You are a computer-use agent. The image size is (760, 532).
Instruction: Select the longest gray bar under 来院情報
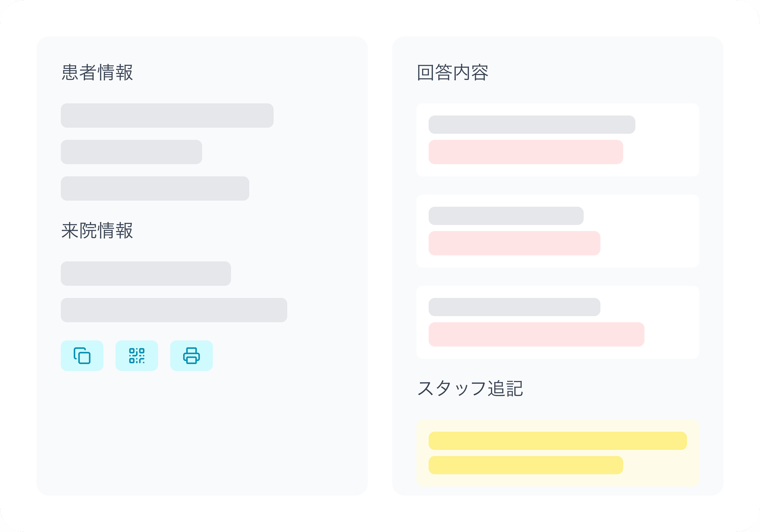tap(174, 310)
